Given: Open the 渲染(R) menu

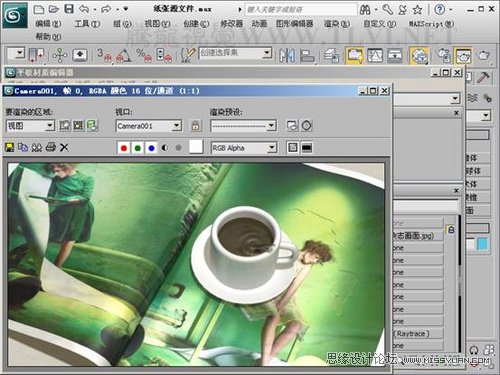Looking at the screenshot, I should pyautogui.click(x=337, y=24).
